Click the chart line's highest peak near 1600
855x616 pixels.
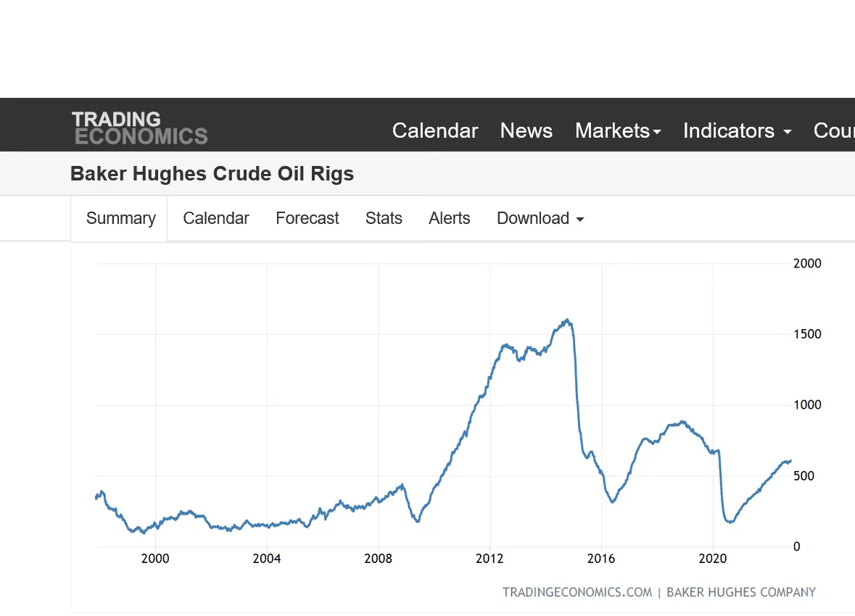[567, 320]
